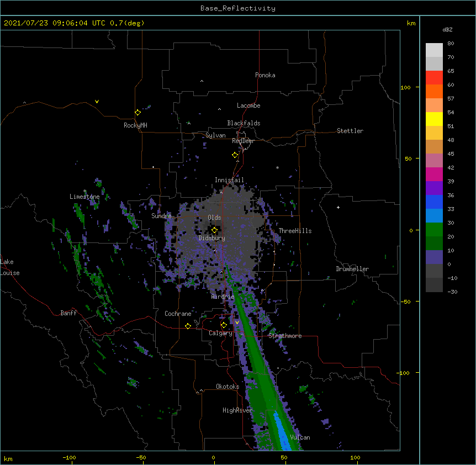Click the 80 value on dBZ legend
Image resolution: width=476 pixels, height=465 pixels.
tap(451, 44)
